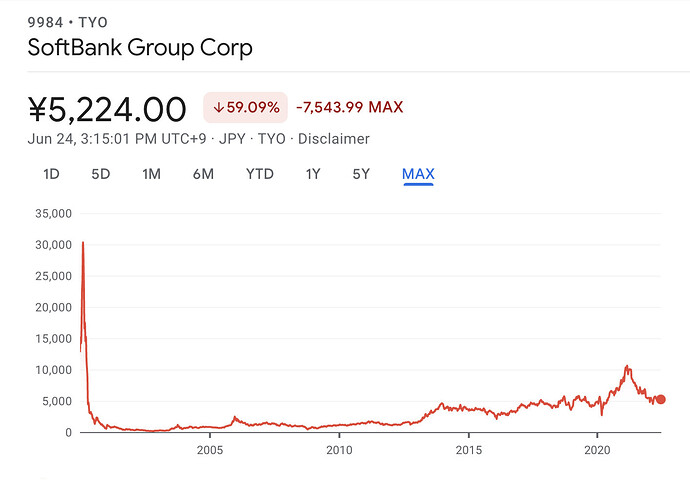The height and width of the screenshot is (480, 690).
Task: Click the 59.09% change badge
Action: click(245, 107)
